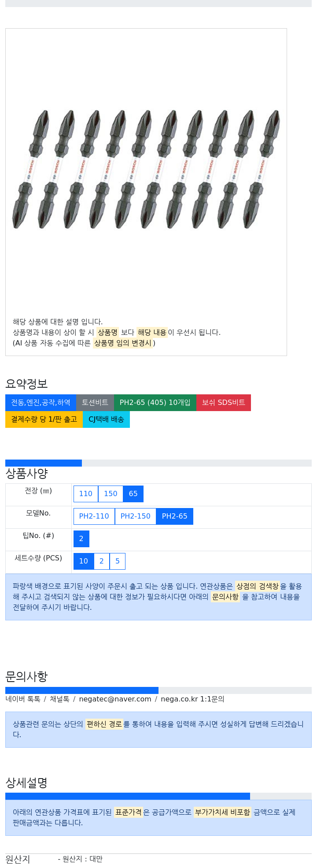Select the 65 mm length option
The image size is (317, 868).
[x=133, y=494]
